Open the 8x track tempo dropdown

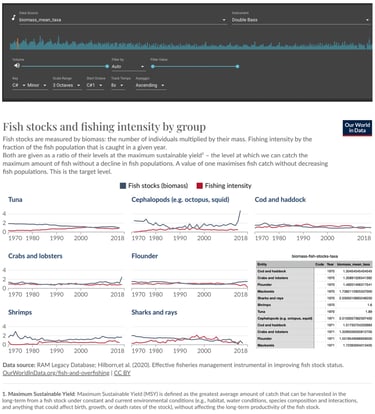[x=117, y=85]
